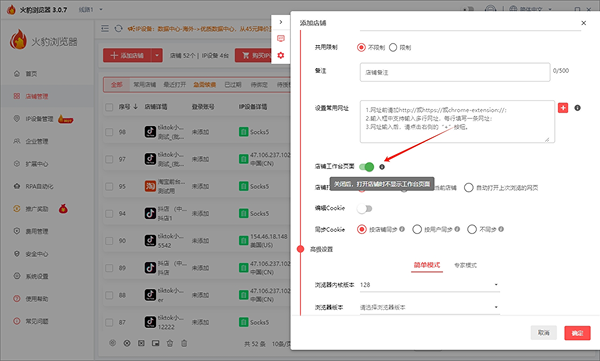The image size is (600, 361).
Task: Select the 不限制 radio for shared limit
Action: click(x=361, y=47)
